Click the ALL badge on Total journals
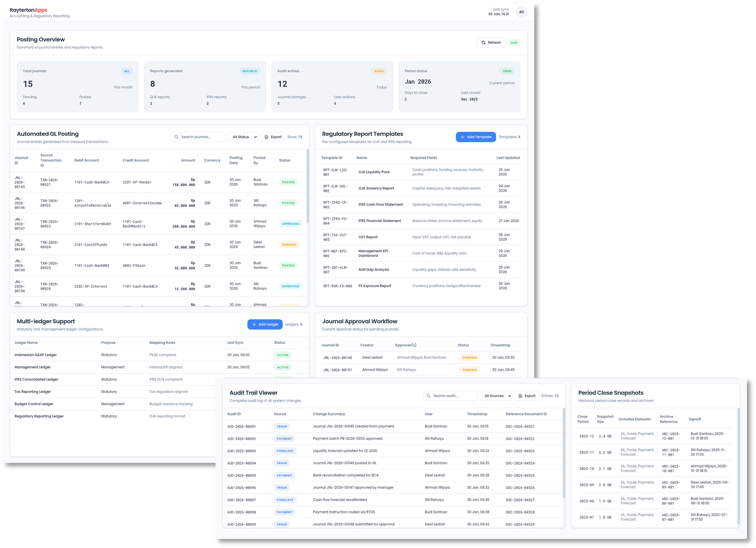 click(127, 71)
